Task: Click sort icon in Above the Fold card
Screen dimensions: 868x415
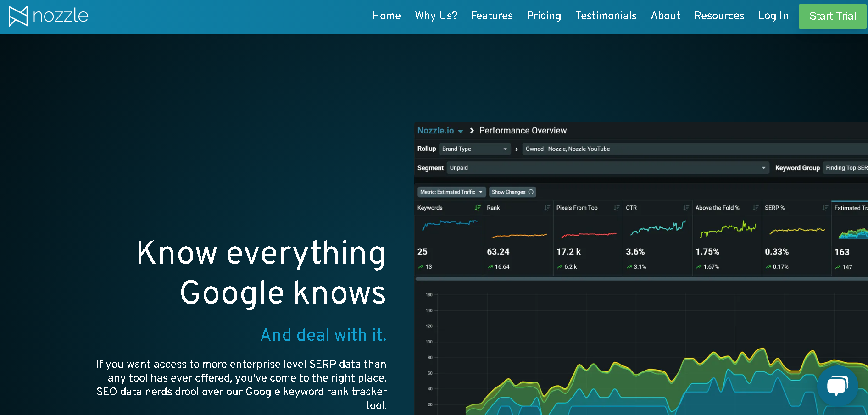Action: point(755,208)
